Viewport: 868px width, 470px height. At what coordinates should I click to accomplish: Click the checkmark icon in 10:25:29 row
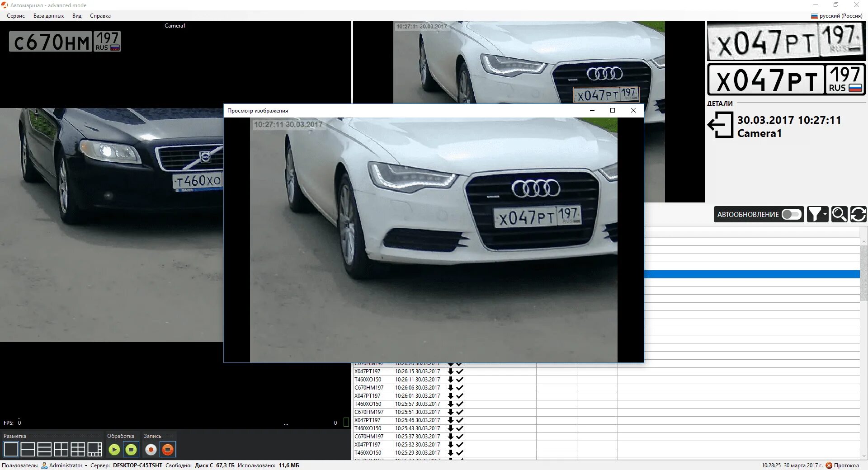(459, 453)
